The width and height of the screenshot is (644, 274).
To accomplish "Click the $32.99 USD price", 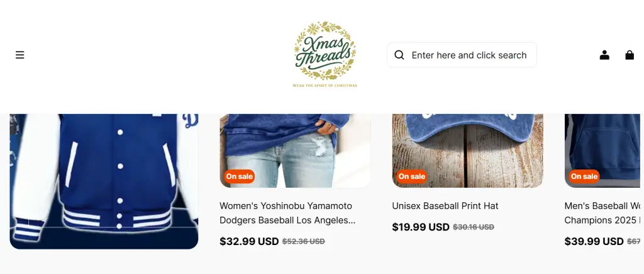I will click(249, 241).
